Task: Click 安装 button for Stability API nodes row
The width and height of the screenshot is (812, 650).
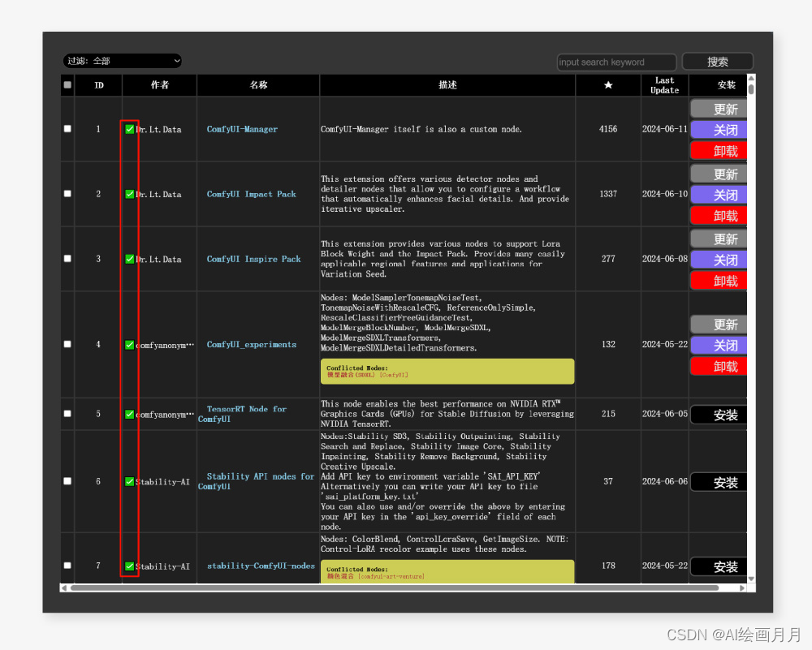Action: [x=719, y=482]
